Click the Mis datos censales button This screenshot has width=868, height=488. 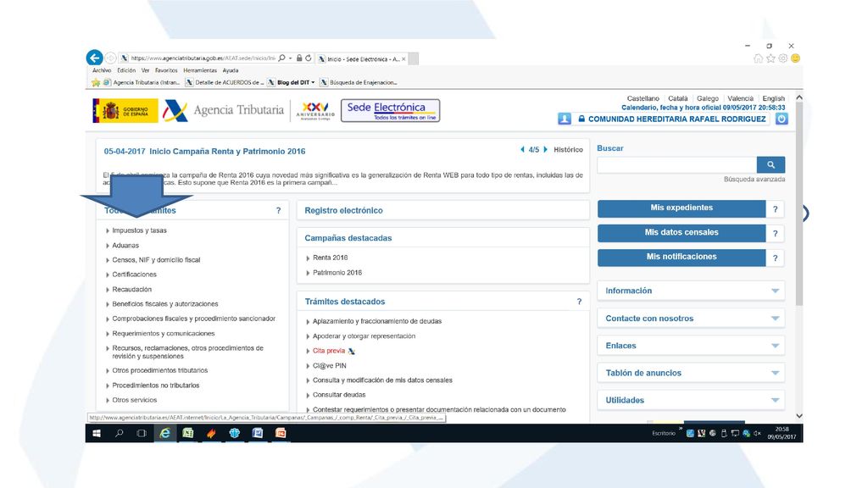tap(682, 233)
